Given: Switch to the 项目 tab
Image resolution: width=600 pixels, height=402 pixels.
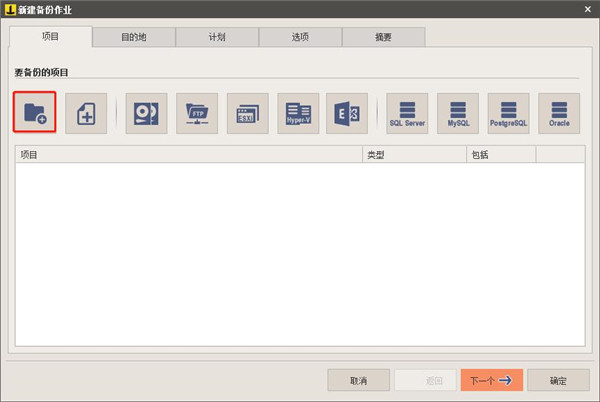Looking at the screenshot, I should coord(51,37).
